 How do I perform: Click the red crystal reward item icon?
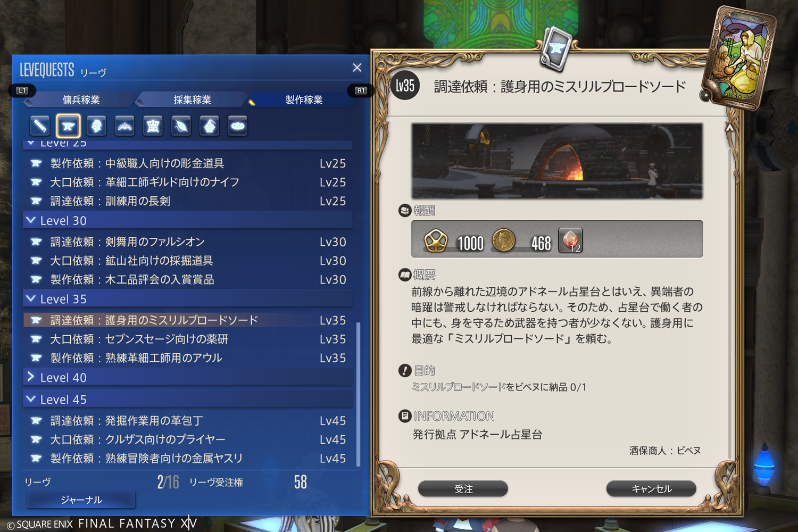[570, 240]
